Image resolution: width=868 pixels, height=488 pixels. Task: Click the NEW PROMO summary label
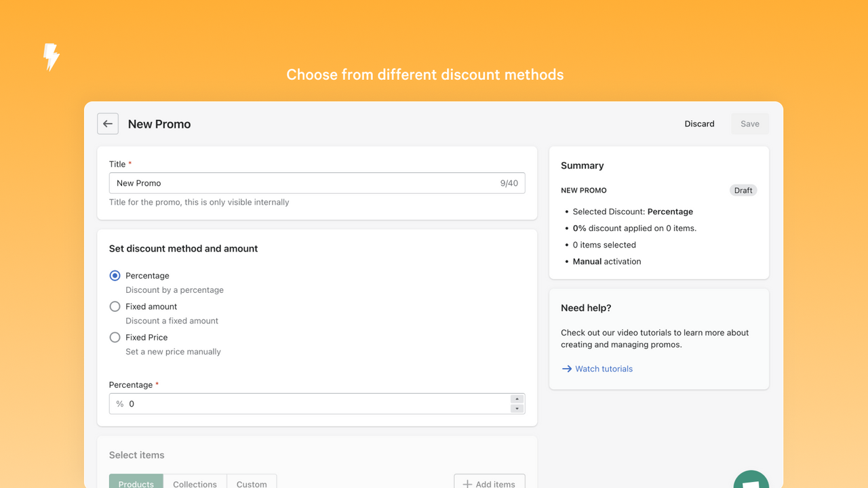584,190
